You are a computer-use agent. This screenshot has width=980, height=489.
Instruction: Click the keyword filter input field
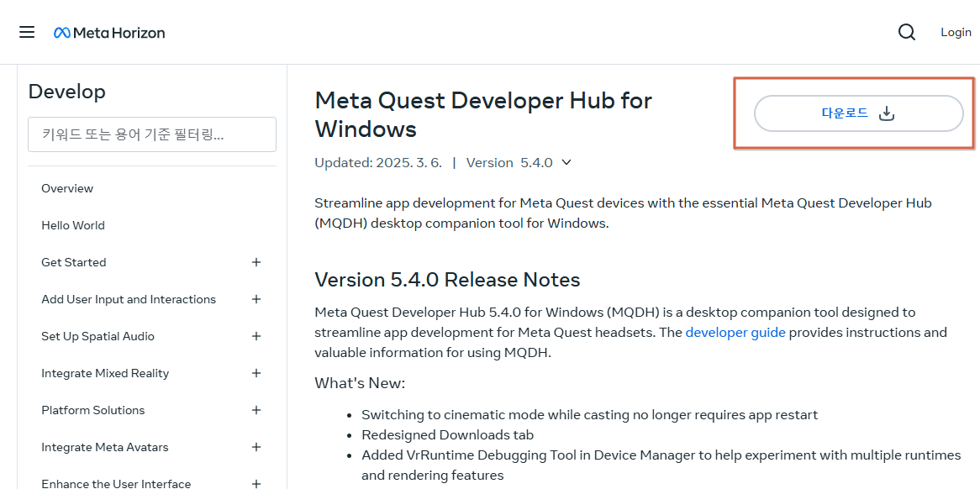[x=151, y=134]
